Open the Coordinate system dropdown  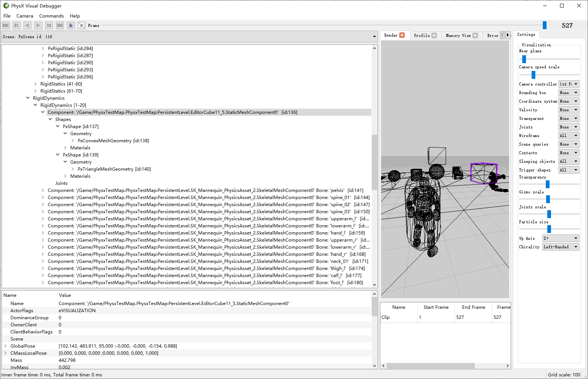click(x=569, y=101)
